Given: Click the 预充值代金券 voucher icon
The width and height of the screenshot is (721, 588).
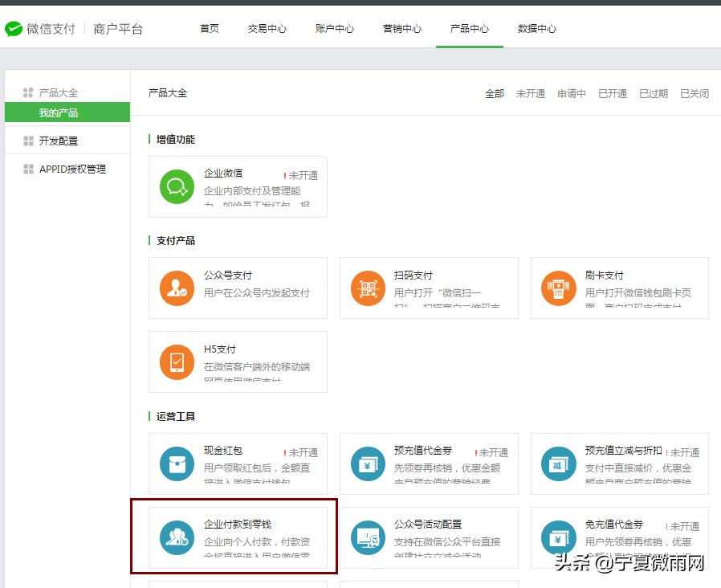Looking at the screenshot, I should point(368,464).
